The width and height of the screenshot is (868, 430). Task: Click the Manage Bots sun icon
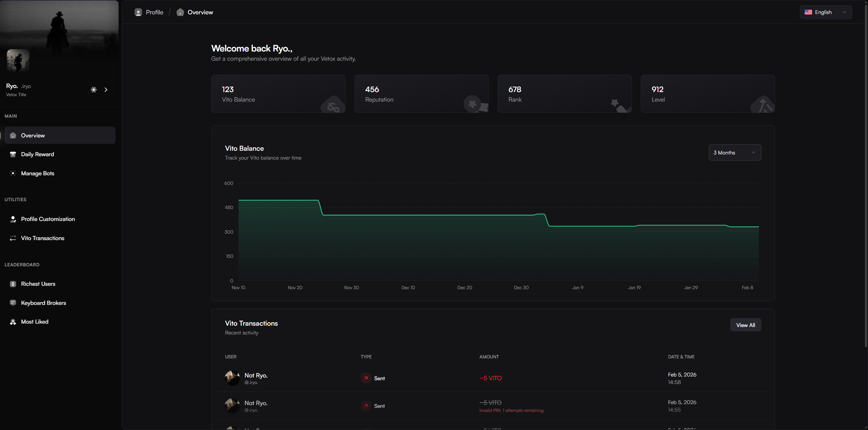pyautogui.click(x=13, y=173)
